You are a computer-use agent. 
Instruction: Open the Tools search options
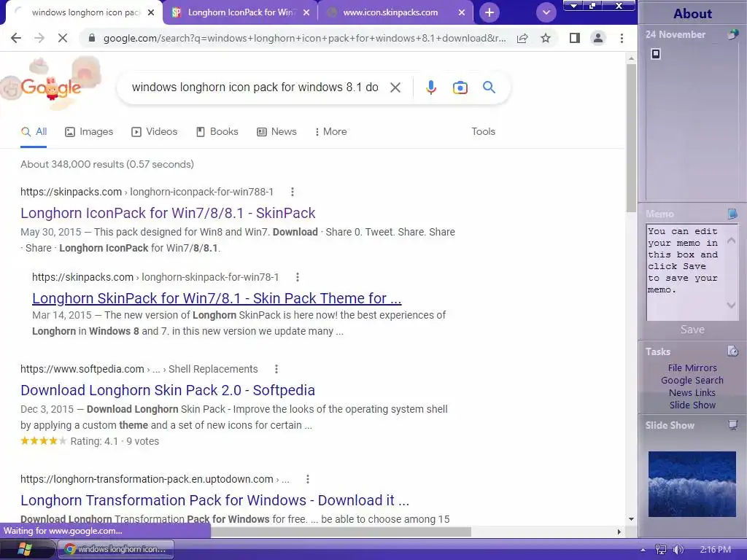(x=483, y=132)
